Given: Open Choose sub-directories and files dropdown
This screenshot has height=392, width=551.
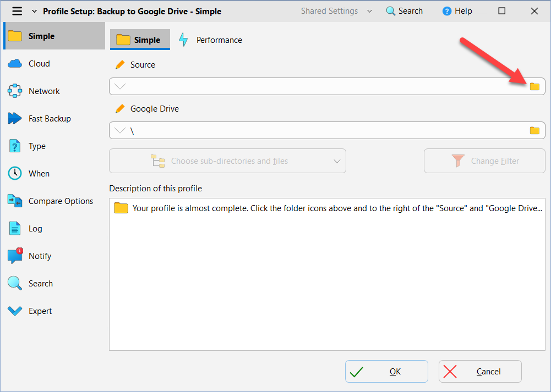Looking at the screenshot, I should pyautogui.click(x=228, y=161).
